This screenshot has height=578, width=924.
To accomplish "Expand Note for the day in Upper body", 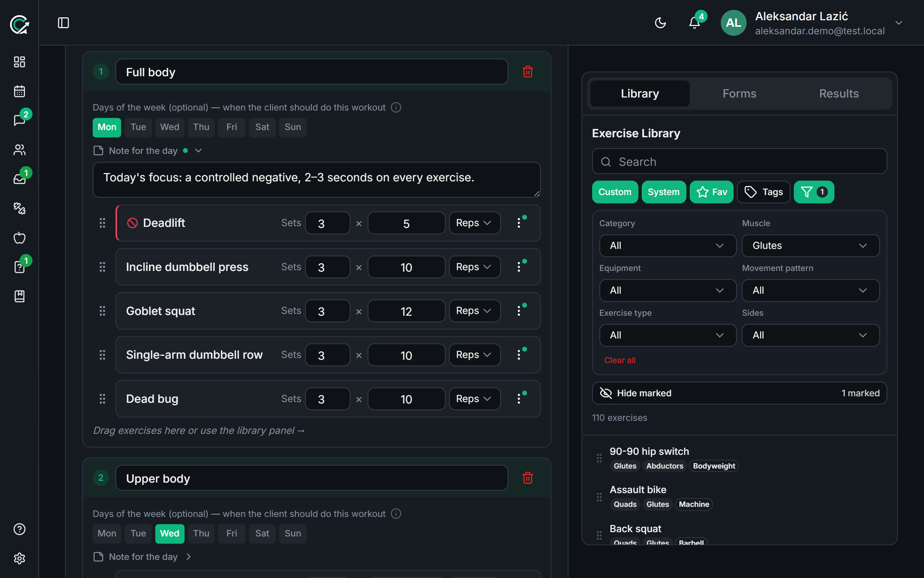I will coord(143,557).
